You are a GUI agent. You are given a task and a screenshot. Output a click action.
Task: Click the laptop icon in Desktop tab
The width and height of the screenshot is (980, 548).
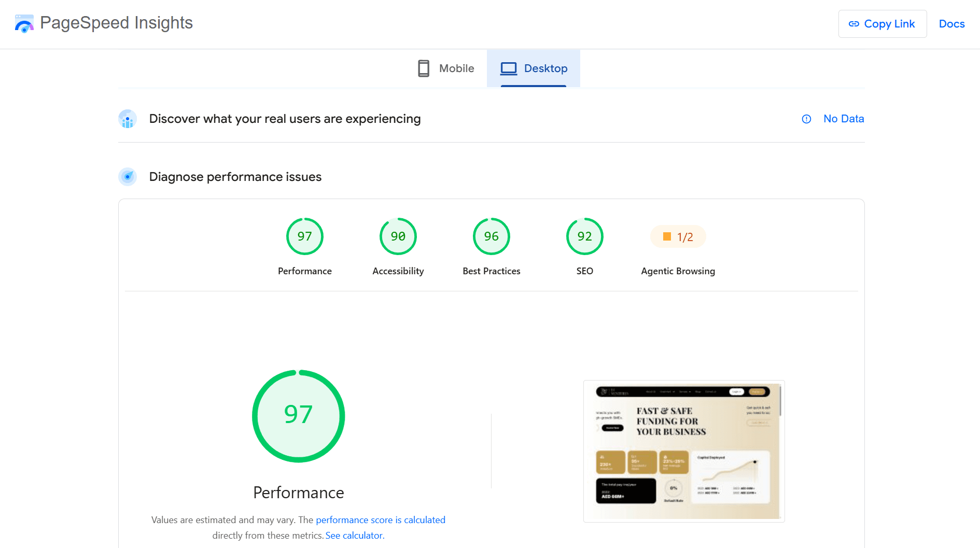(x=509, y=68)
